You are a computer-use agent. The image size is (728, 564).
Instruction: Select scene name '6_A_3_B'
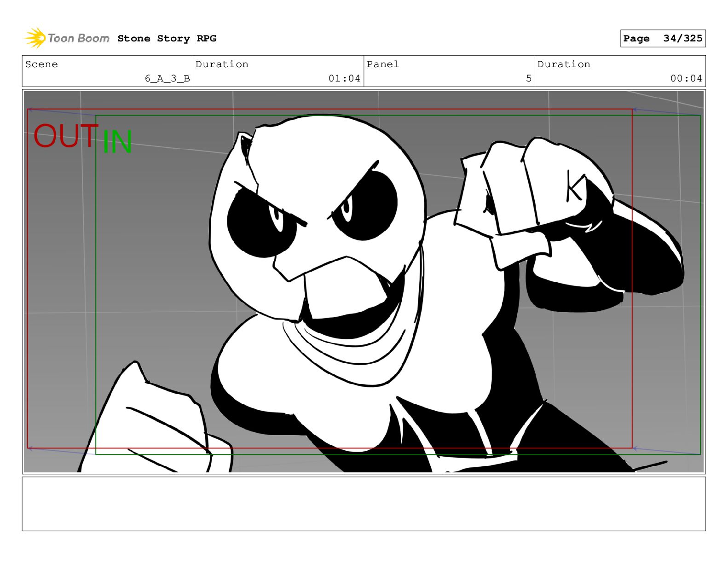point(167,79)
